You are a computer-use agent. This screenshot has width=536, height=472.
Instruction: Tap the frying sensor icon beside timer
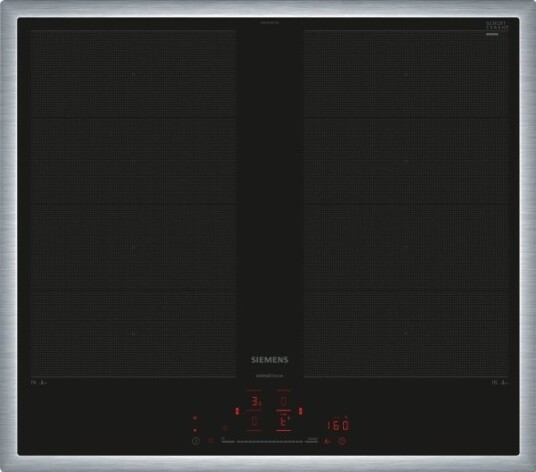[x=327, y=441]
